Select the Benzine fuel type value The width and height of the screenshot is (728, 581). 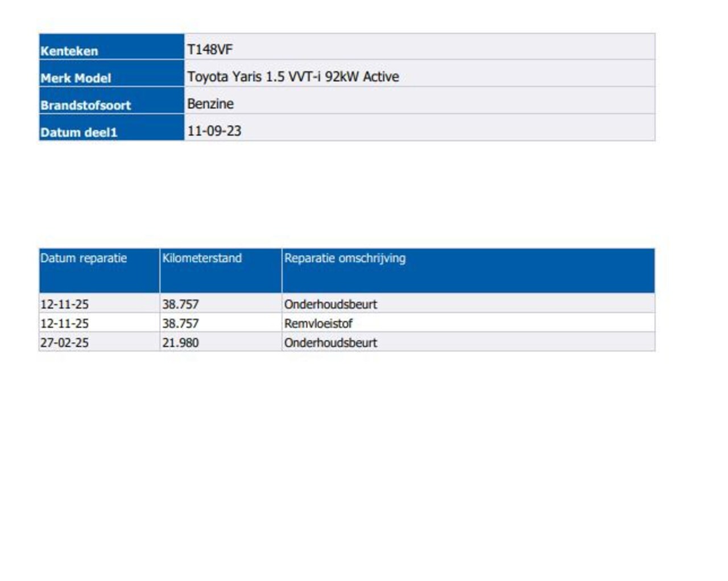click(210, 104)
